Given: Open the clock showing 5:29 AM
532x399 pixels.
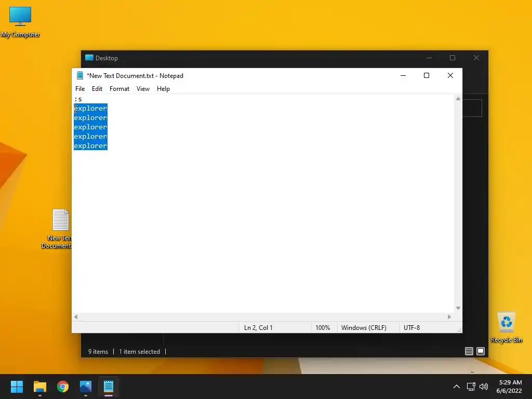Looking at the screenshot, I should 510,387.
